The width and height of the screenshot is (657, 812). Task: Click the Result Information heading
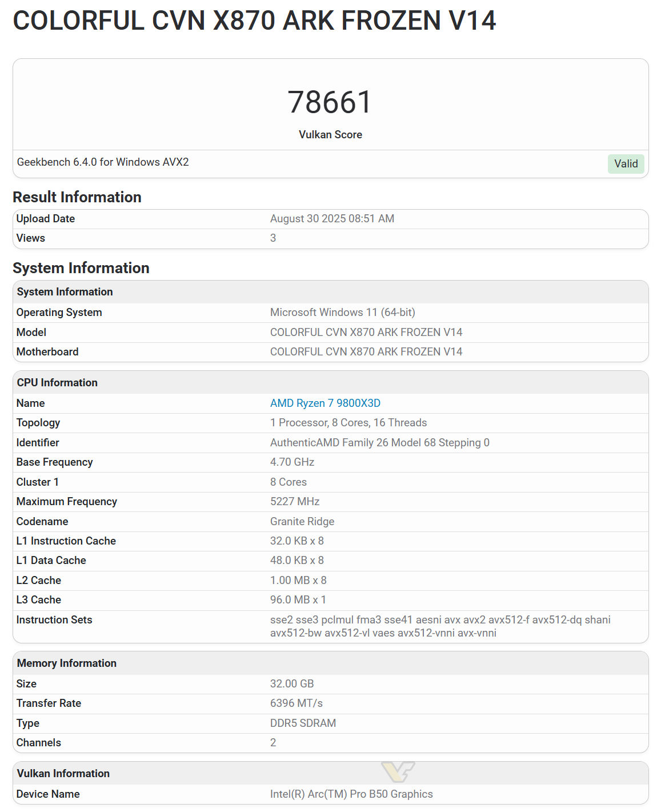77,197
